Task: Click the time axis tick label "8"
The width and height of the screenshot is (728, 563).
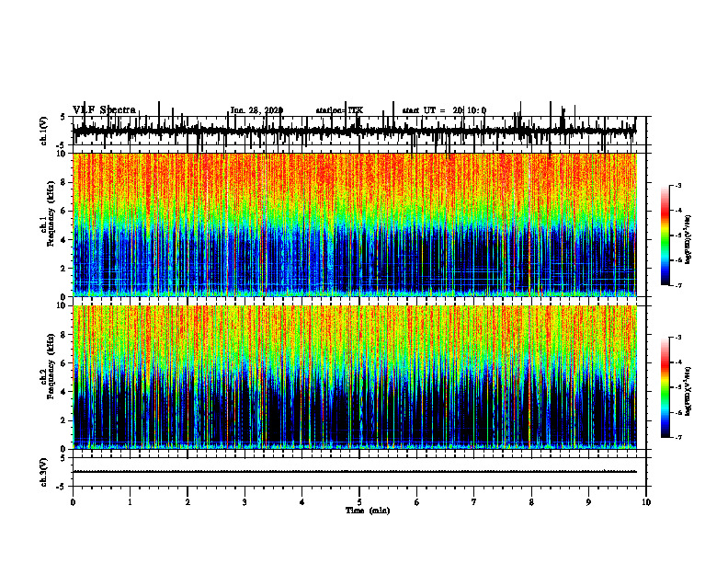Action: 531,502
